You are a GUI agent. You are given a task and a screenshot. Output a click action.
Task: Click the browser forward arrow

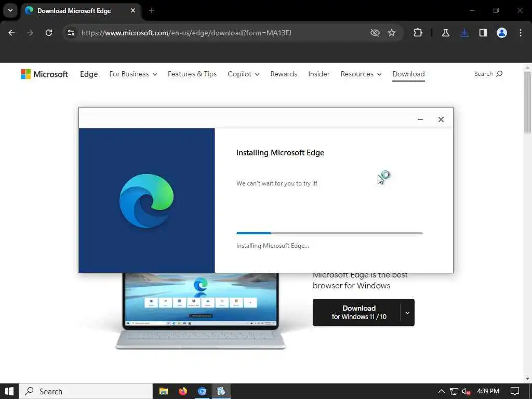[30, 33]
